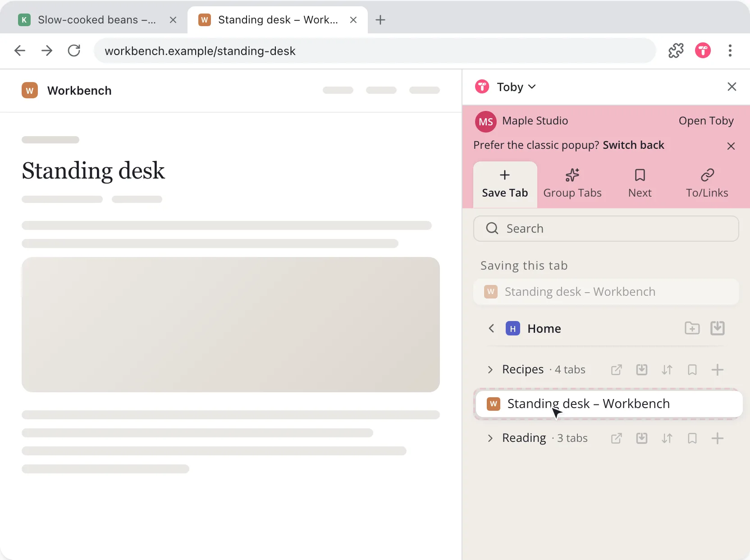
Task: Click Switch back to classic popup
Action: [x=633, y=145]
